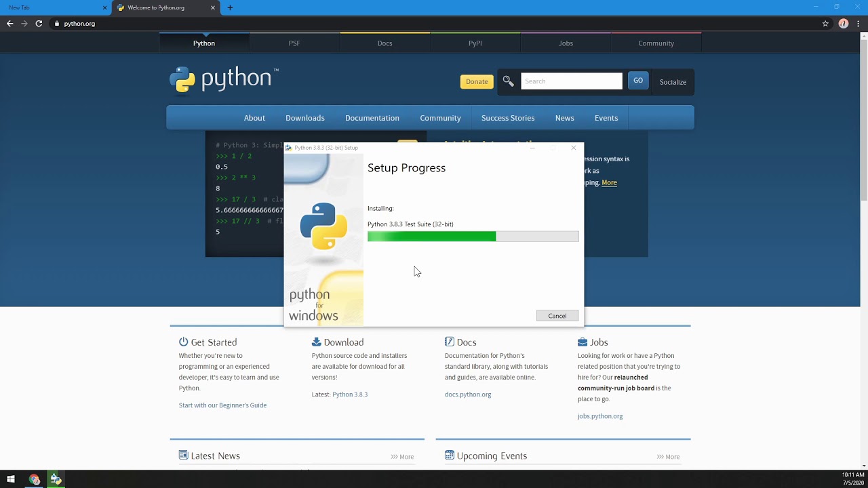Click the More link in the intro text
Image resolution: width=868 pixels, height=488 pixels.
coord(609,182)
